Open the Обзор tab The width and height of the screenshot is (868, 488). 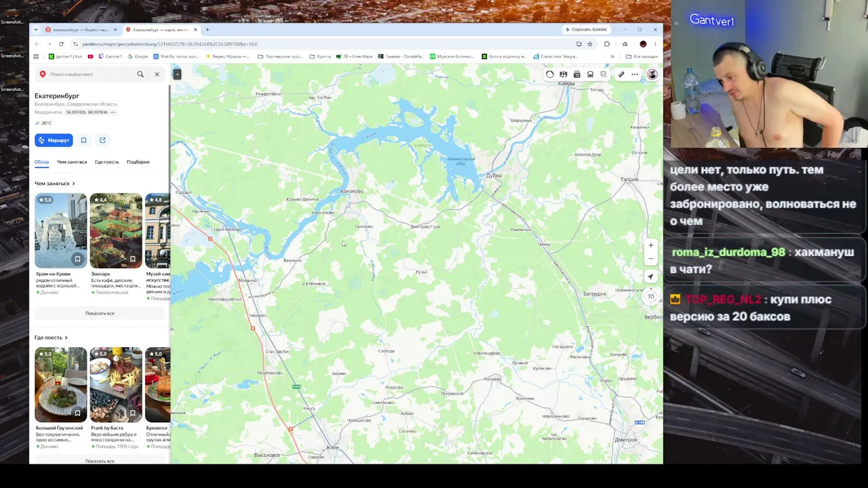tap(42, 162)
